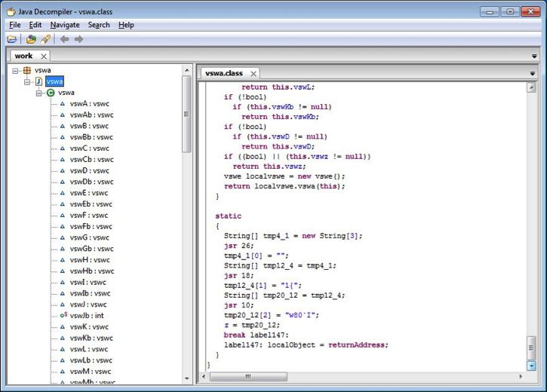Select field vswCb : vswc
The height and width of the screenshot is (392, 547).
pos(92,160)
